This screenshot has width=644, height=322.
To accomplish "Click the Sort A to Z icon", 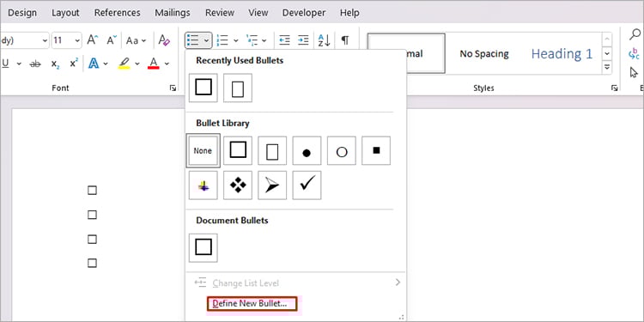I will coord(324,40).
